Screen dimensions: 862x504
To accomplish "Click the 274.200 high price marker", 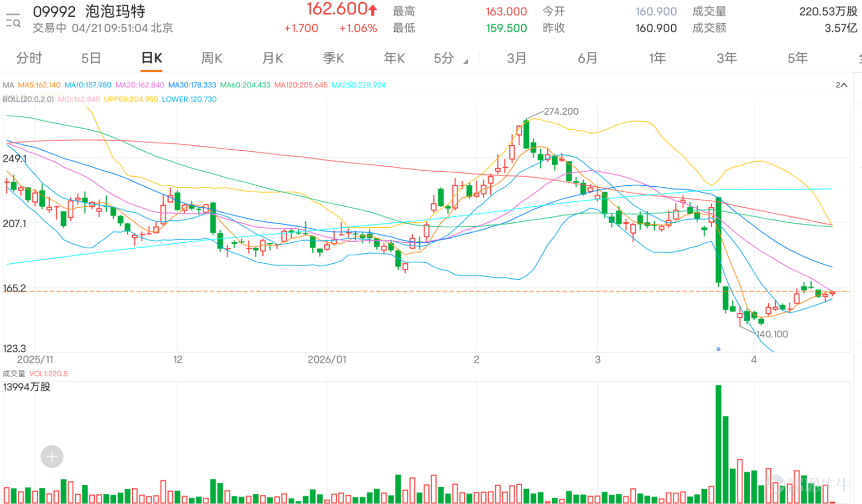I will (561, 111).
